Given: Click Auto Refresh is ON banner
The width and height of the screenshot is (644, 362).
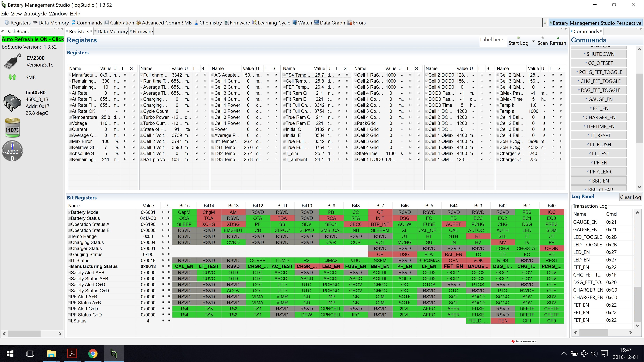Looking at the screenshot, I should click(x=32, y=39).
